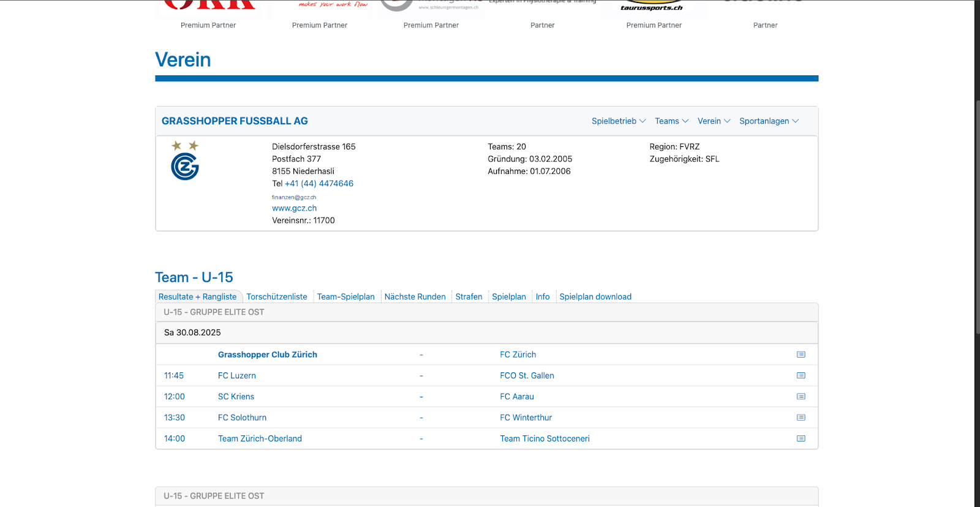
Task: Click Region: FVRZ text
Action: tap(674, 147)
